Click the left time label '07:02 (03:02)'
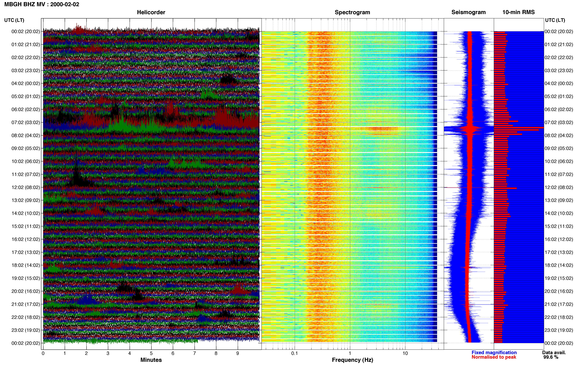588x368 pixels. [26, 122]
